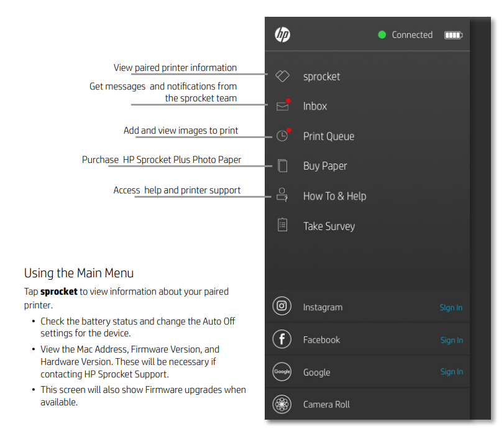Click the How To & Help icon
This screenshot has height=429, width=504.
pyautogui.click(x=282, y=195)
